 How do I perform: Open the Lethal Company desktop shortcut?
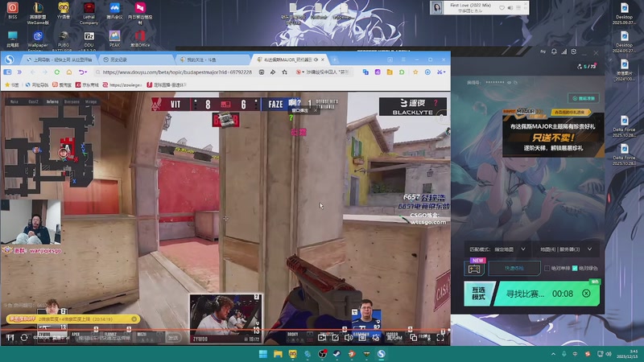point(89,13)
